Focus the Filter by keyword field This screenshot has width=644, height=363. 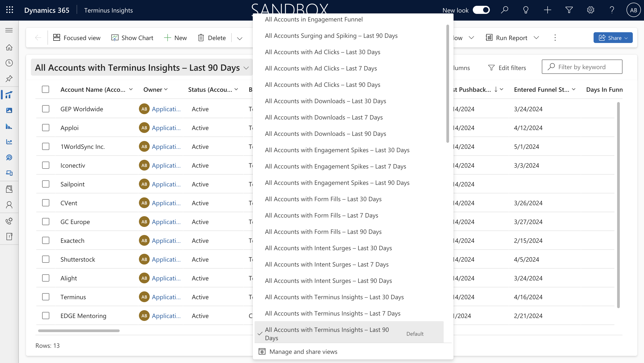click(582, 67)
